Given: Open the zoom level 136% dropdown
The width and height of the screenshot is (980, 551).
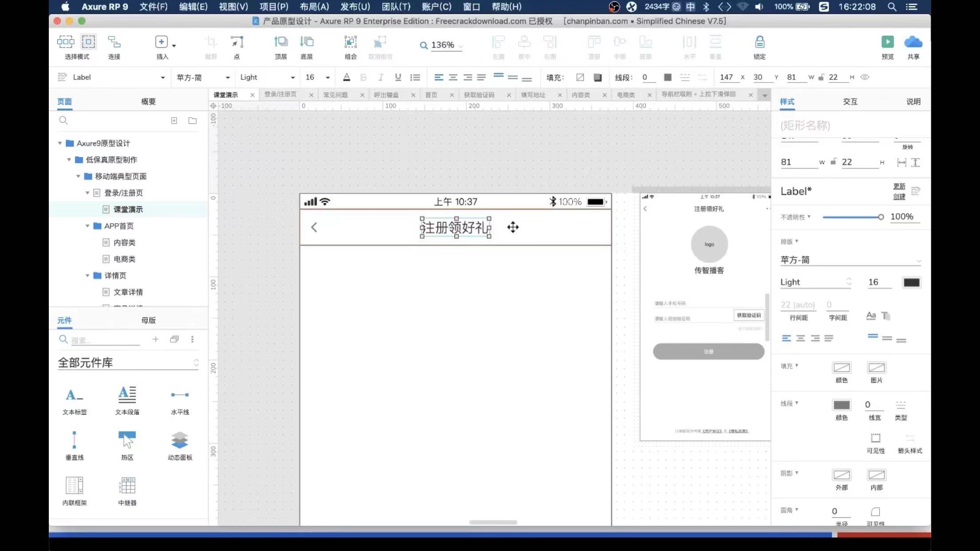Looking at the screenshot, I should (460, 46).
